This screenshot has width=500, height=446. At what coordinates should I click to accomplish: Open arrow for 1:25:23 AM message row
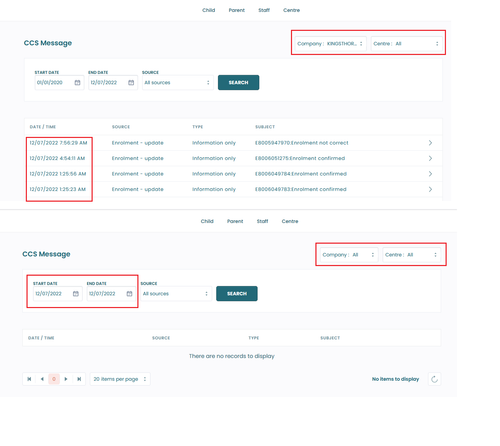click(x=430, y=189)
